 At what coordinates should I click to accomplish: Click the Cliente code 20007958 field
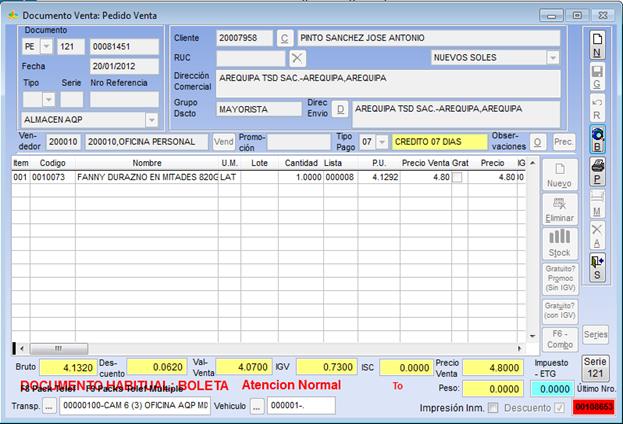[x=244, y=38]
